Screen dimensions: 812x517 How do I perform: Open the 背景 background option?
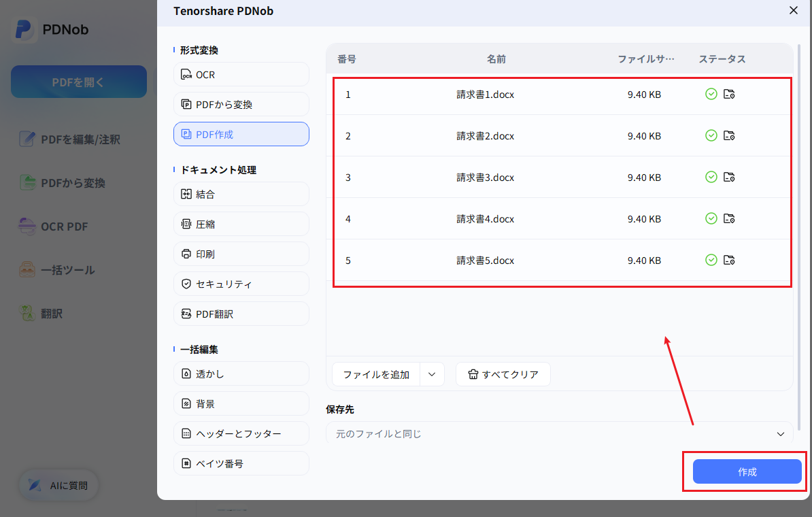pyautogui.click(x=241, y=403)
